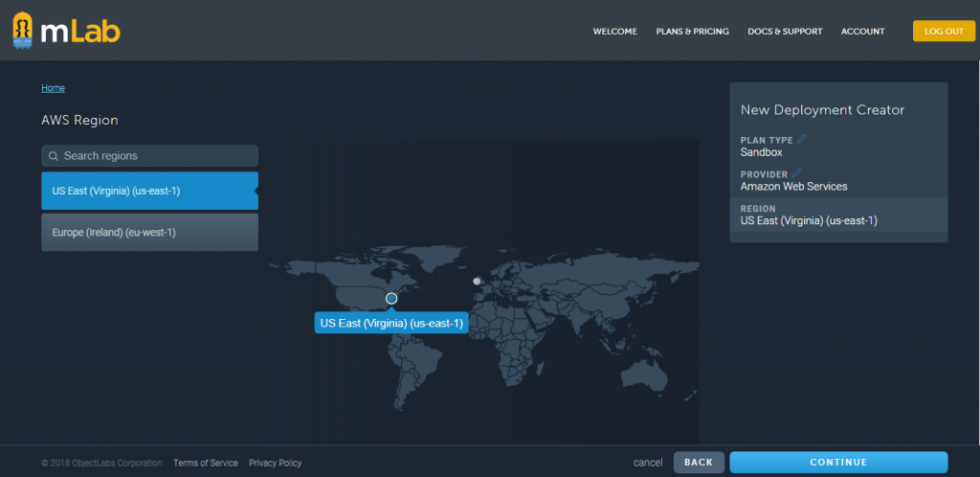Open Docs & Support page
This screenshot has height=477, width=980.
pyautogui.click(x=785, y=32)
